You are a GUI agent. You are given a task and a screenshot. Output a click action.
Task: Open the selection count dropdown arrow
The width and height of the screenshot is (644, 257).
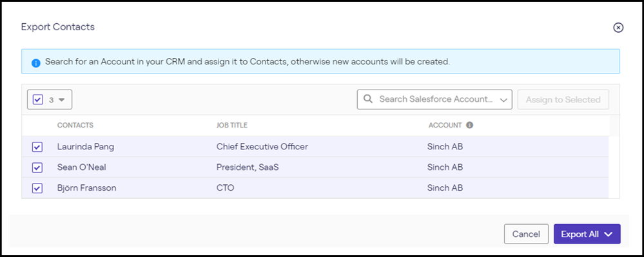(62, 100)
